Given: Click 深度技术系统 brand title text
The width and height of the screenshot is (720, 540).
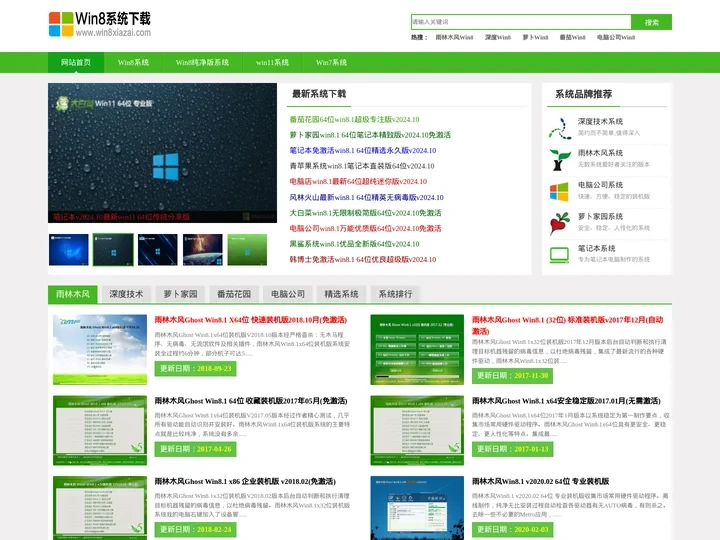Looking at the screenshot, I should point(600,122).
